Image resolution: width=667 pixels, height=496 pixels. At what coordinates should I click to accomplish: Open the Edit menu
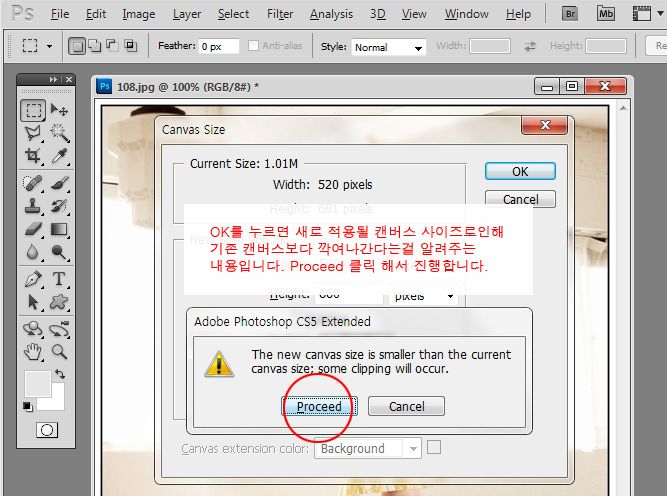point(96,14)
